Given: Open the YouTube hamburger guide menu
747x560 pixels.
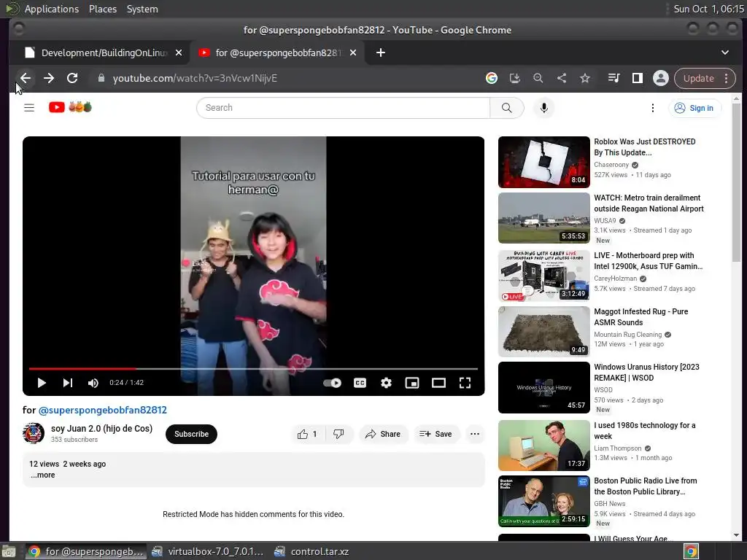Looking at the screenshot, I should (x=29, y=108).
